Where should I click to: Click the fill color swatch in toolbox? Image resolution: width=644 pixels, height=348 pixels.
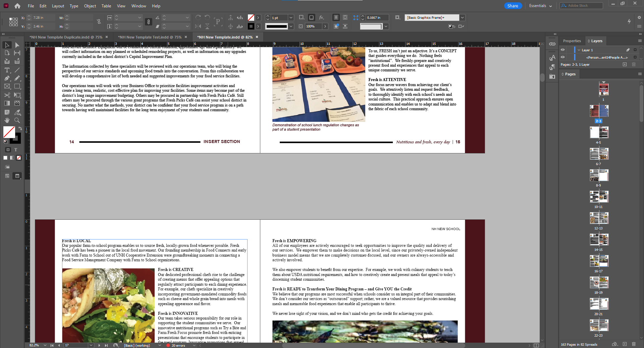(x=9, y=132)
